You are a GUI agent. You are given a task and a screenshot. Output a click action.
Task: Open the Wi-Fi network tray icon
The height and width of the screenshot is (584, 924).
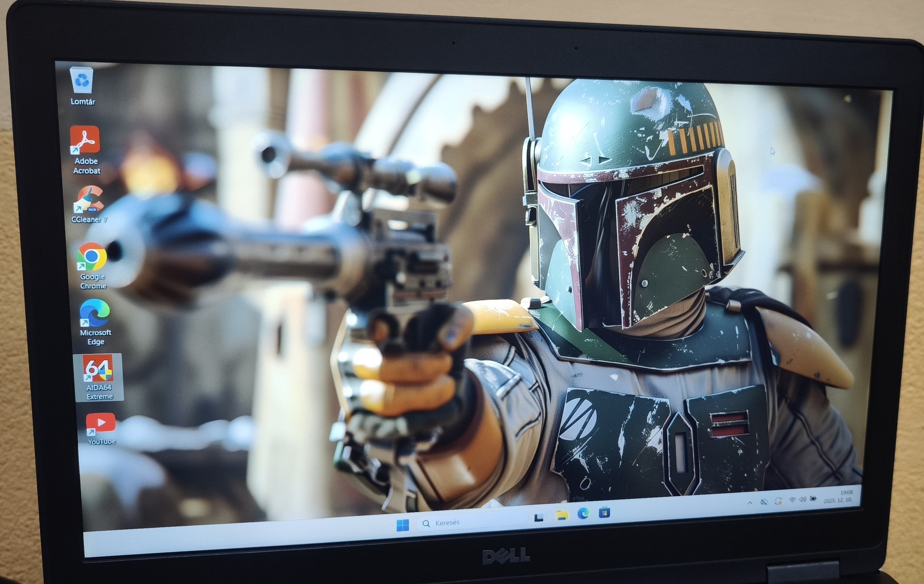(792, 500)
